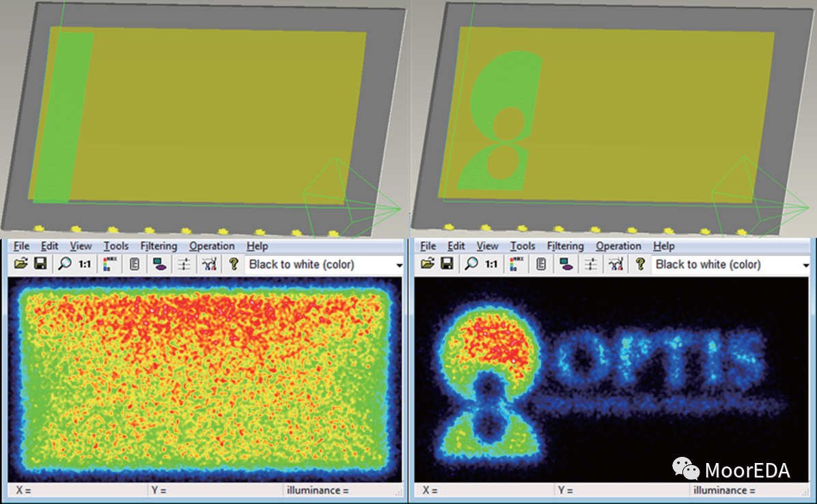Click green strip in left 3D view

coord(64,117)
